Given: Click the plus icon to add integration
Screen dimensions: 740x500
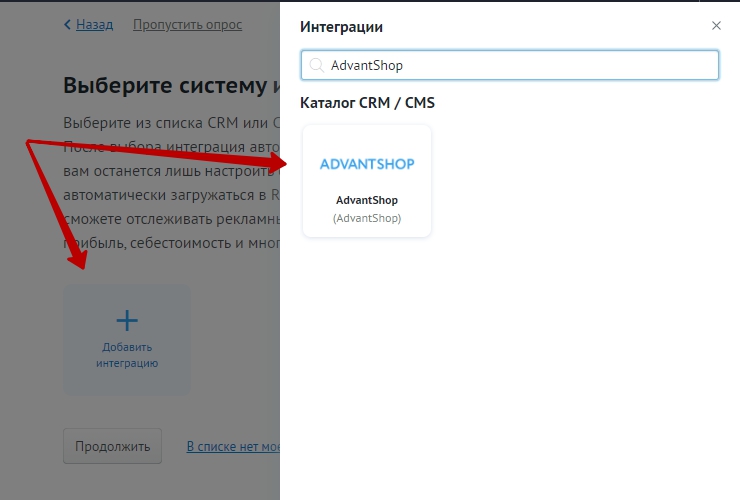Looking at the screenshot, I should [127, 320].
